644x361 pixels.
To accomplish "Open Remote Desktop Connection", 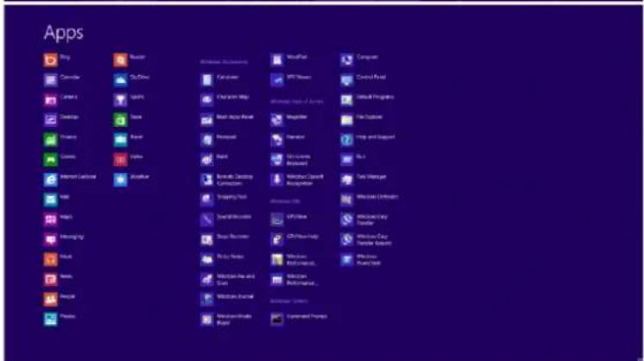I will 227,180.
